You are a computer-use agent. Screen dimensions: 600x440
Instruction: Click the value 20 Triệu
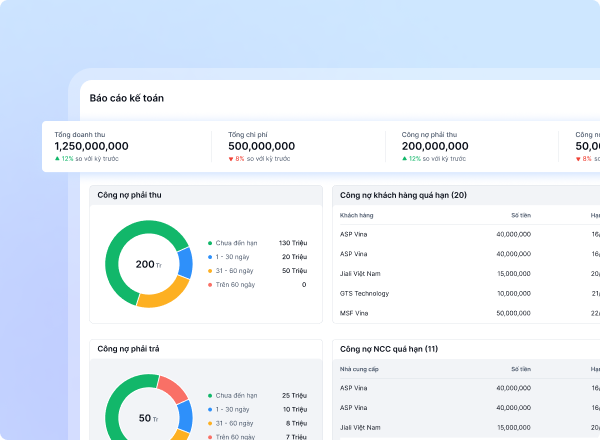[x=294, y=257]
